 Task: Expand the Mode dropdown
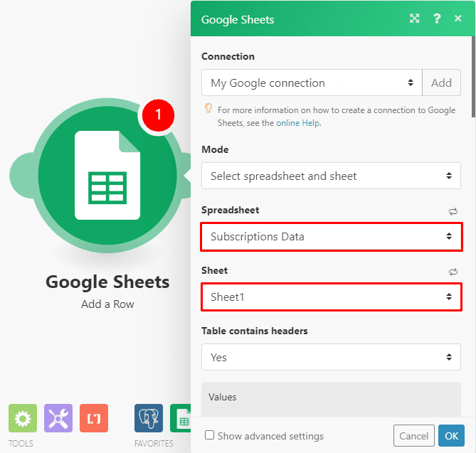pos(331,176)
